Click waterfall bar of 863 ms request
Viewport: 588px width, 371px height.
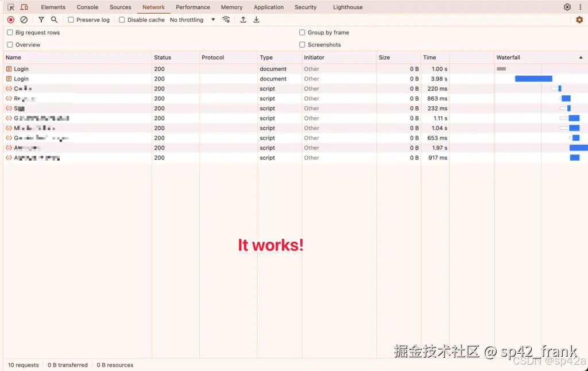pyautogui.click(x=566, y=98)
